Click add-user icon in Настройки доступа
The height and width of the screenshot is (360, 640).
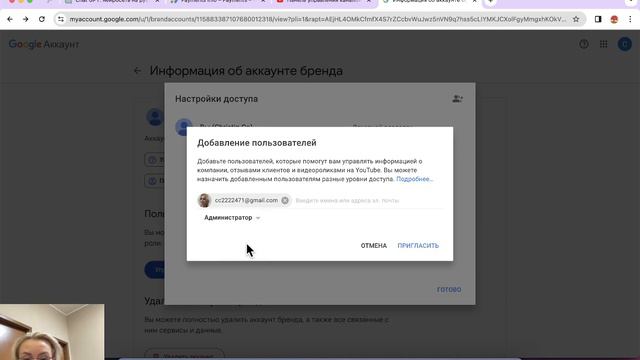click(x=457, y=99)
